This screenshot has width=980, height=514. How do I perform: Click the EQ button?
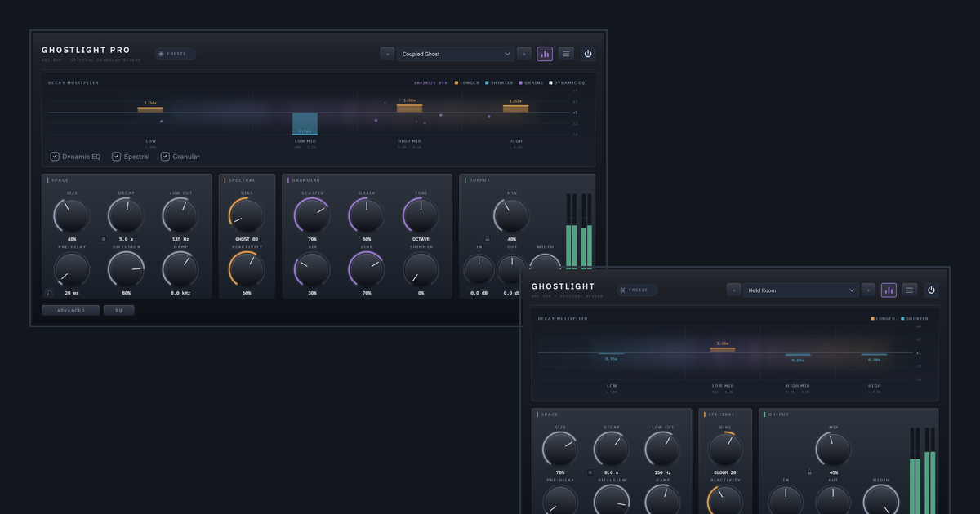118,310
